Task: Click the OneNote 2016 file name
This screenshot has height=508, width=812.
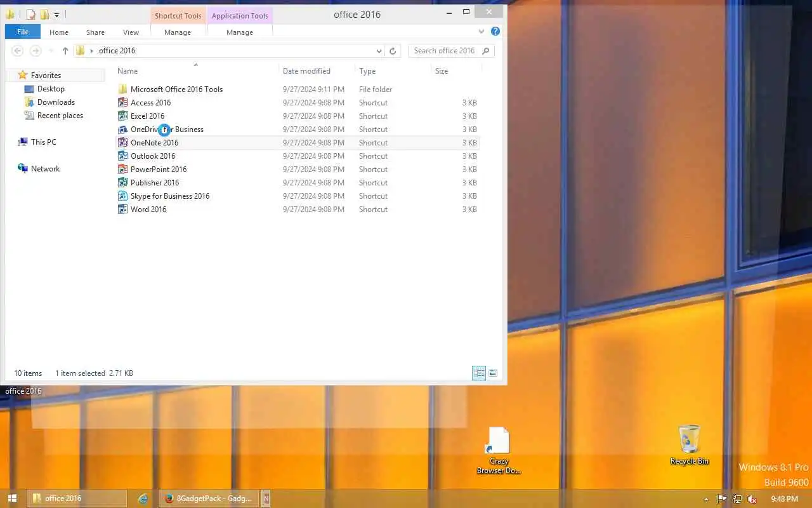Action: tap(154, 143)
